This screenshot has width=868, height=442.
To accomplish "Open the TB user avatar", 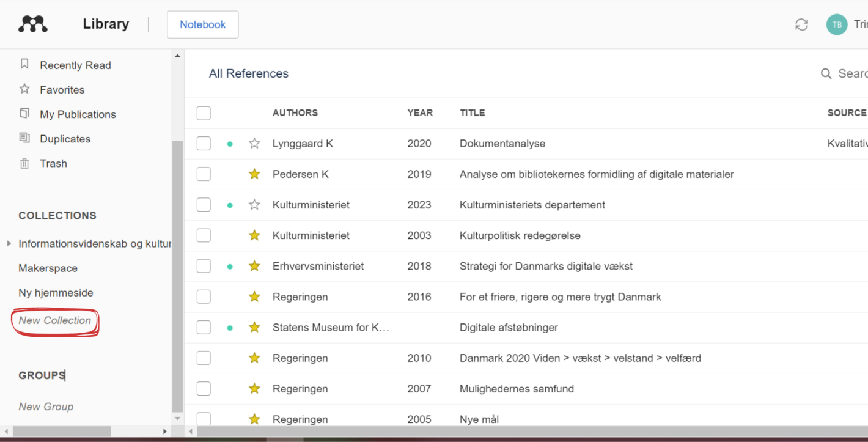I will [837, 24].
